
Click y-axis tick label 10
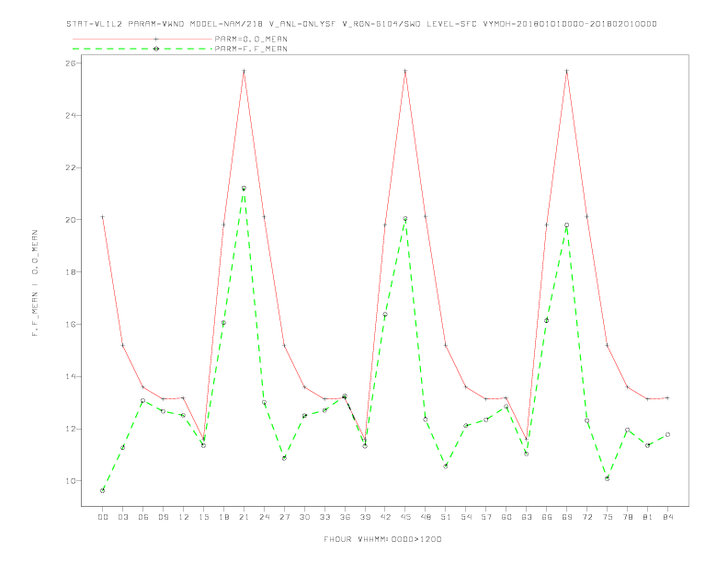click(71, 481)
